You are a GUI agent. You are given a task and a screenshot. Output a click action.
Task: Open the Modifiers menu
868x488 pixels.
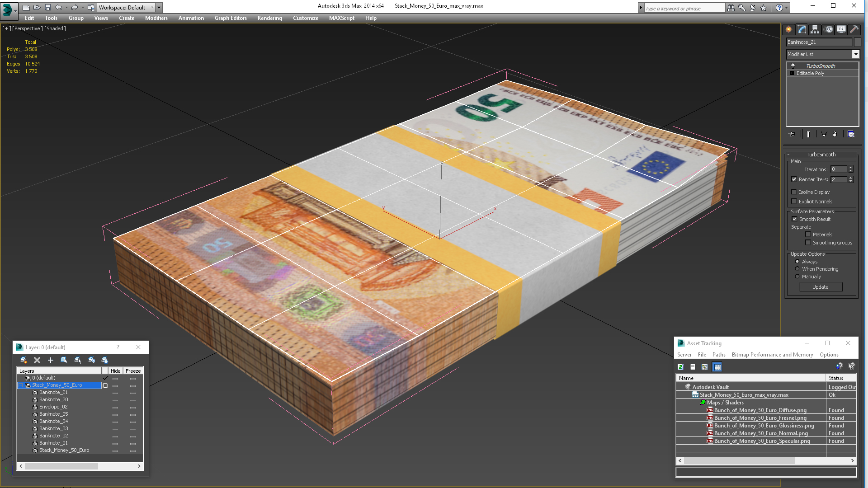[x=156, y=18]
